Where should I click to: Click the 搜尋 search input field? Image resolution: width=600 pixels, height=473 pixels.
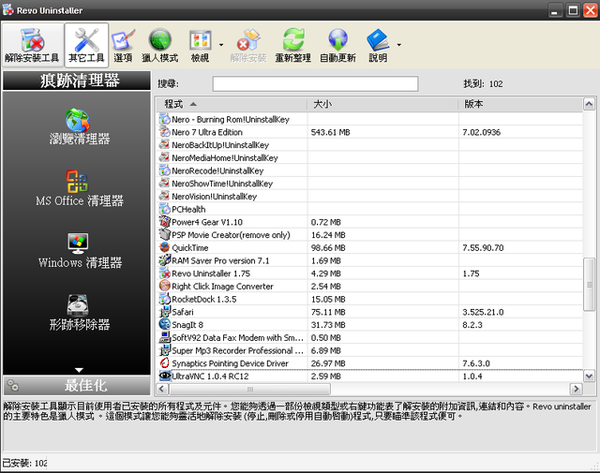click(315, 84)
